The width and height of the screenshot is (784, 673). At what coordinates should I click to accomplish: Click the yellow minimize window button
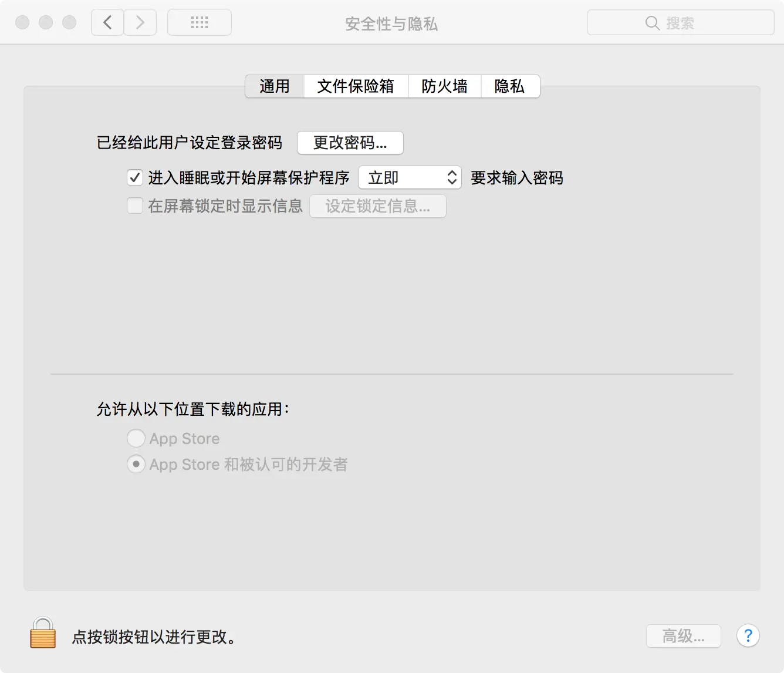click(x=46, y=22)
